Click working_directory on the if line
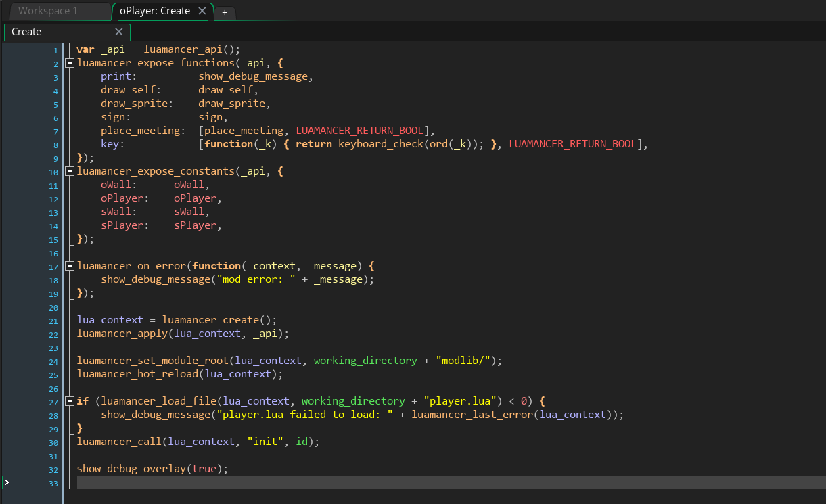826x504 pixels. click(353, 401)
